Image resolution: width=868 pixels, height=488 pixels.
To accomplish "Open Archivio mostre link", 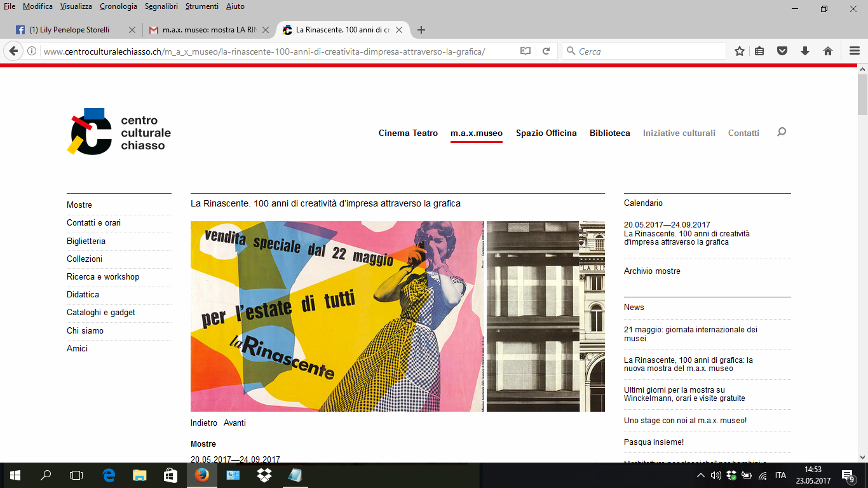I will (x=652, y=271).
